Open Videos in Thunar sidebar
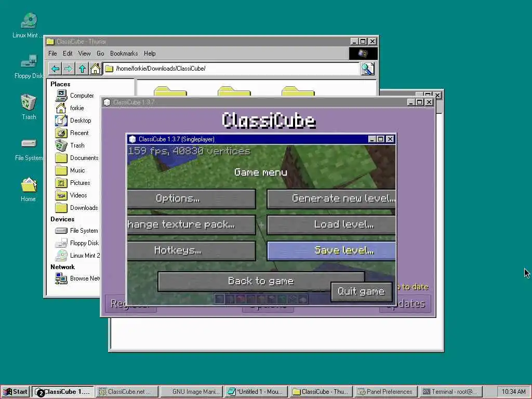 (x=71, y=195)
